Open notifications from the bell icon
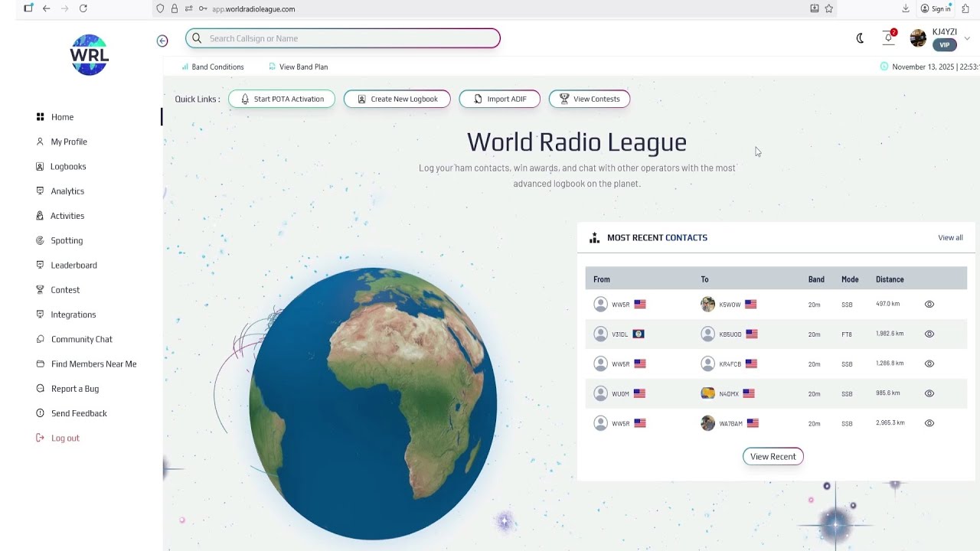This screenshot has height=551, width=980. 889,37
